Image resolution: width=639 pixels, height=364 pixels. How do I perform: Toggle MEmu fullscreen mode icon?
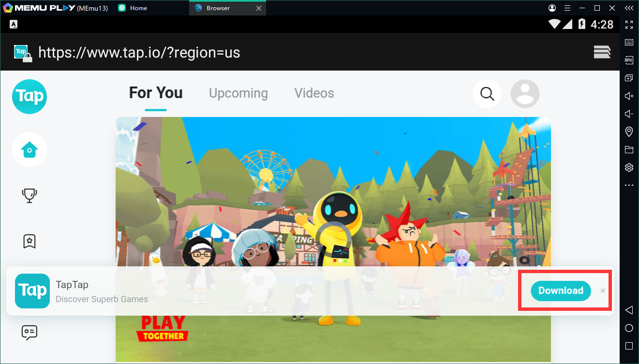pyautogui.click(x=629, y=24)
